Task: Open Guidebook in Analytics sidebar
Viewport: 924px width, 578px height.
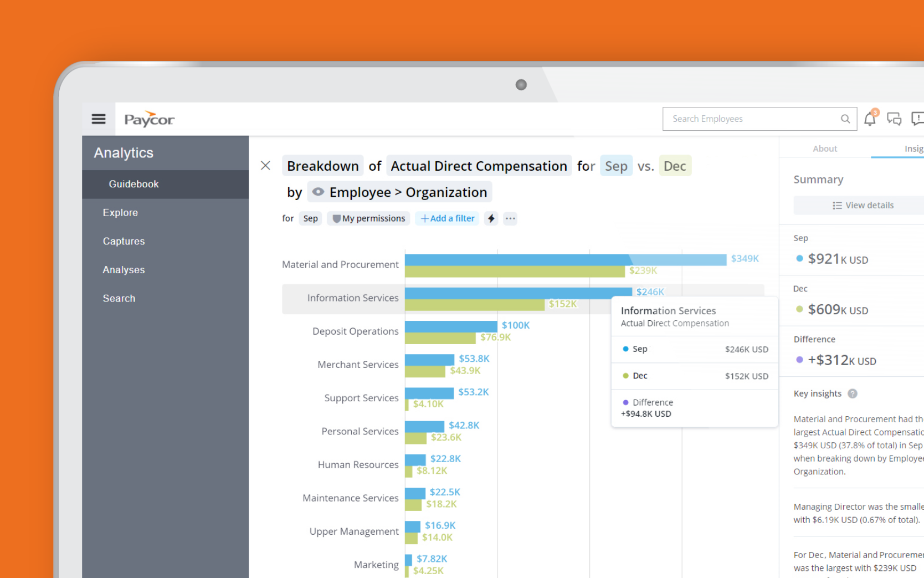Action: (x=165, y=184)
